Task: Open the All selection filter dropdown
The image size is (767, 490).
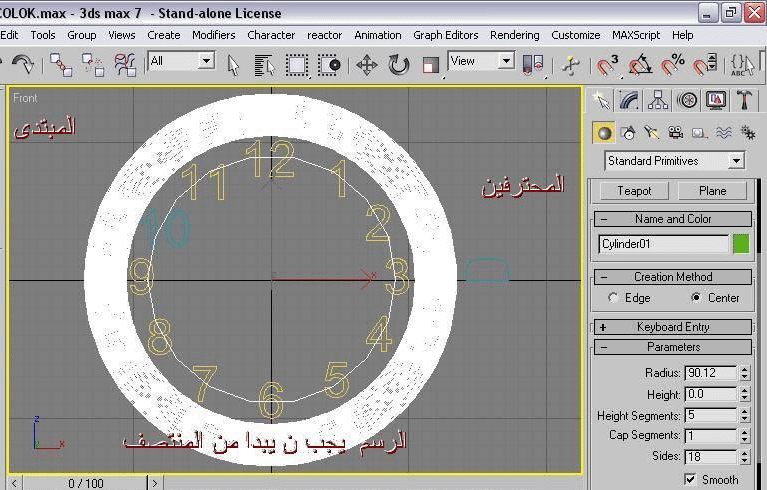Action: pos(180,61)
